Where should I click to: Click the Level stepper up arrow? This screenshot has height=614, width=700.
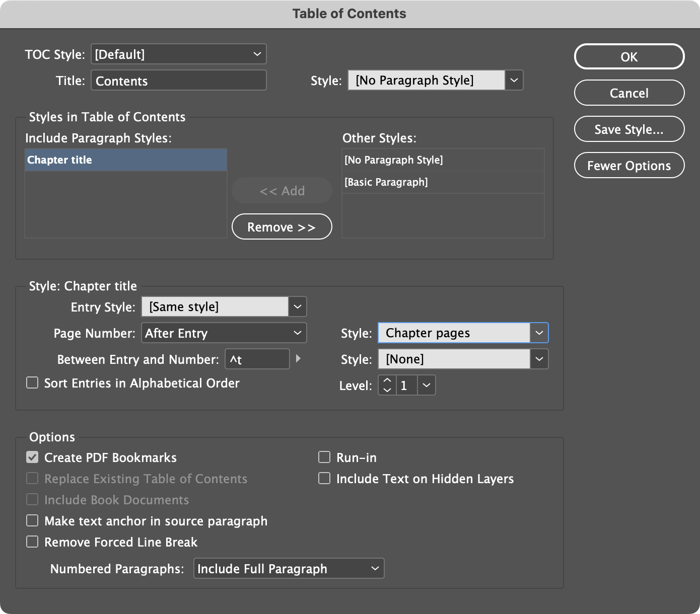click(x=387, y=381)
